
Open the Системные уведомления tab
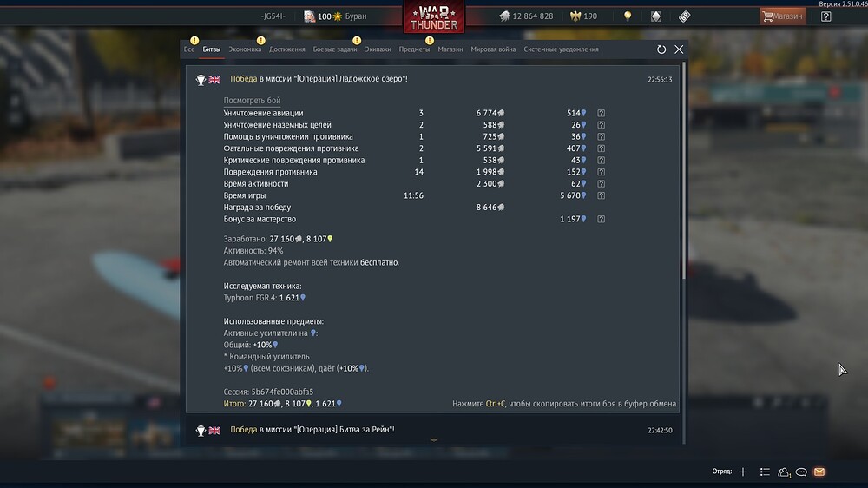561,49
